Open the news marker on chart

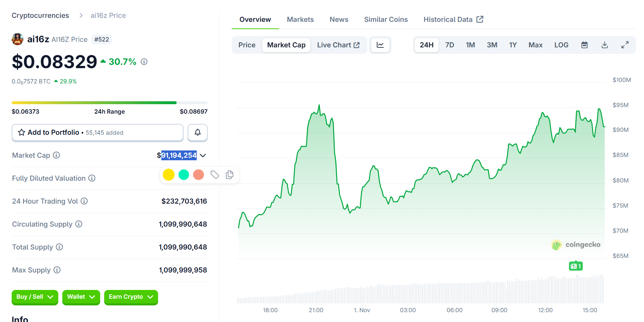pyautogui.click(x=576, y=266)
